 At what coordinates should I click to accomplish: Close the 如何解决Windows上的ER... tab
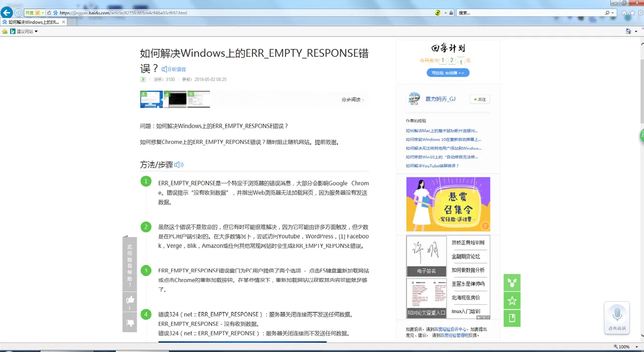(x=63, y=22)
